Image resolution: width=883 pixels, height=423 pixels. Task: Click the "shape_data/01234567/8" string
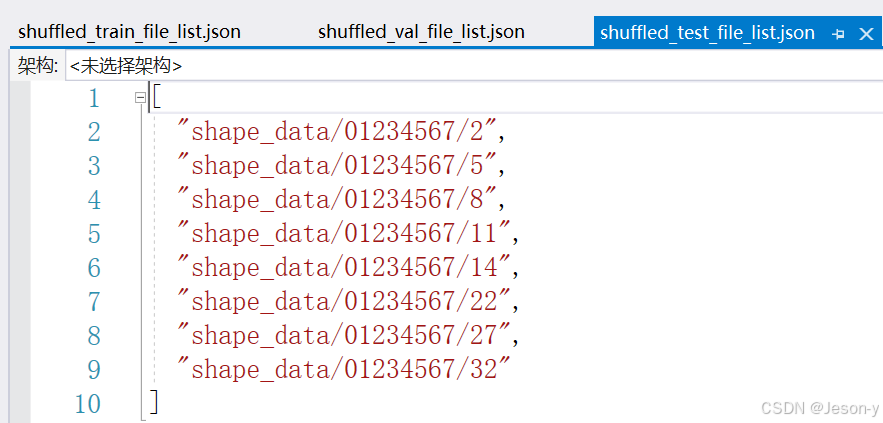[x=336, y=200]
